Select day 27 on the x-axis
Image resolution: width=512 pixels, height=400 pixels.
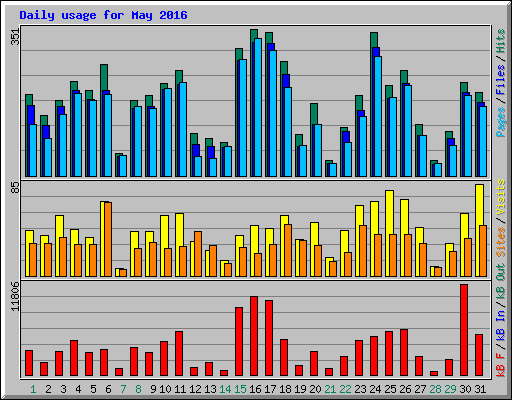pos(420,389)
